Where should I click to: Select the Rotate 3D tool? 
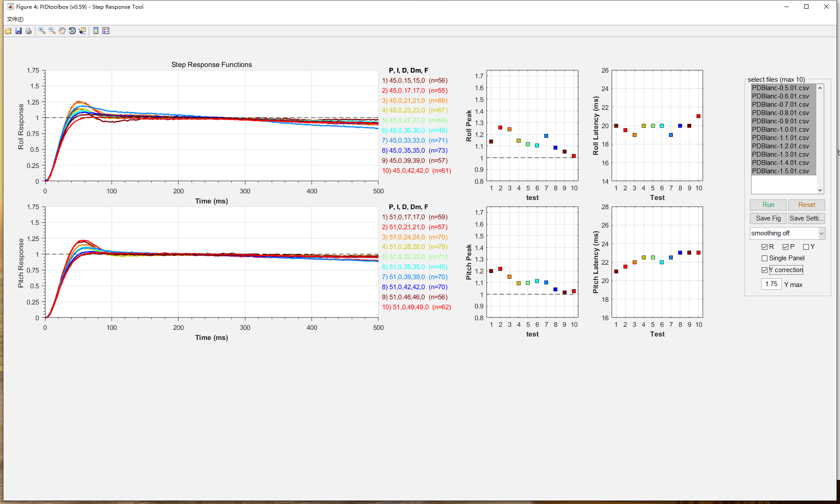coord(72,31)
